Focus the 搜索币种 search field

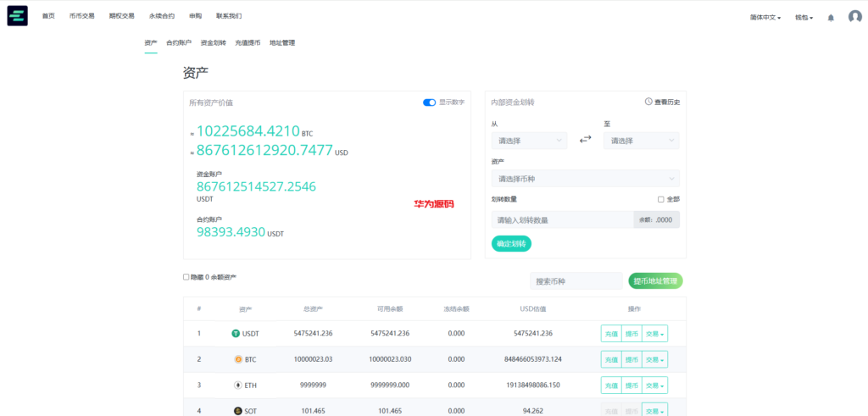click(576, 281)
